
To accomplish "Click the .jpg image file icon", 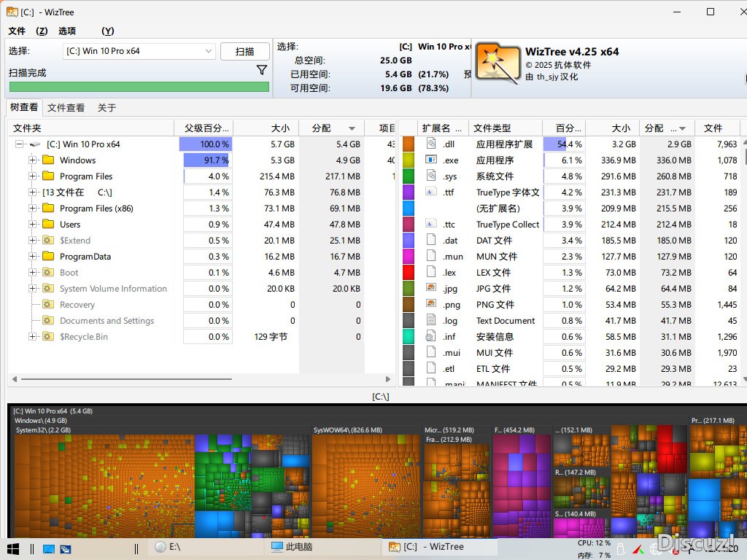I will pos(431,288).
